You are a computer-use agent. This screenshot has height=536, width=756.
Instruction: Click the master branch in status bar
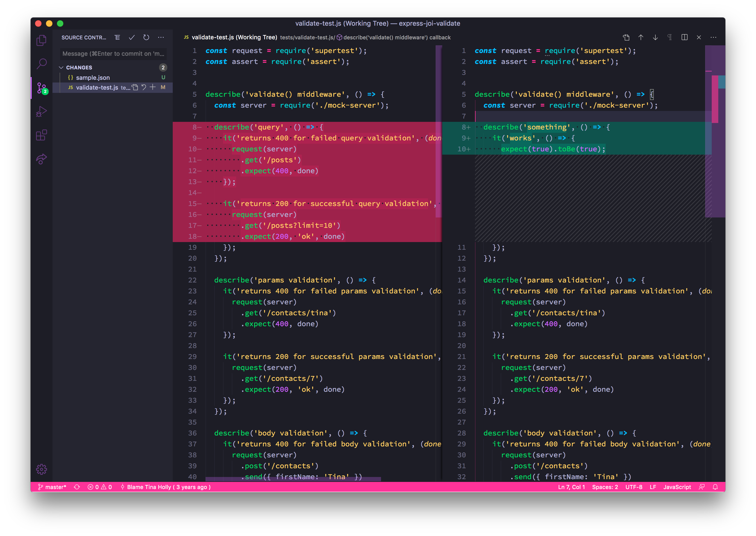point(52,487)
